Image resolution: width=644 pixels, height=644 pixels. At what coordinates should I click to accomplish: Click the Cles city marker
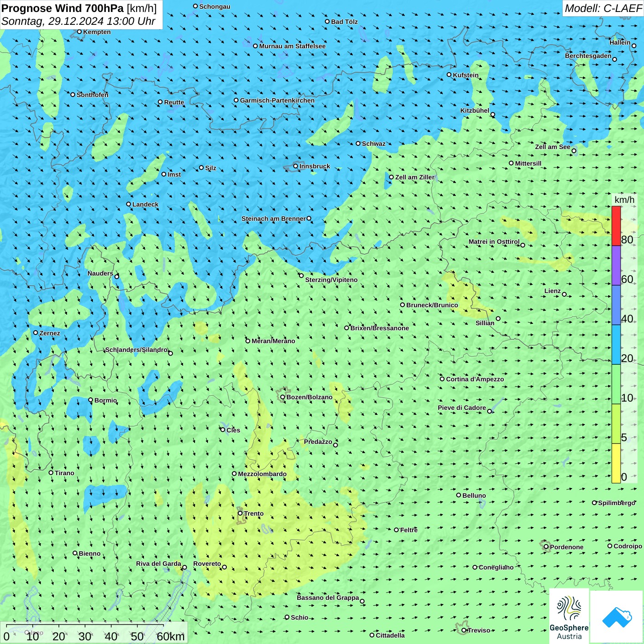pos(223,430)
